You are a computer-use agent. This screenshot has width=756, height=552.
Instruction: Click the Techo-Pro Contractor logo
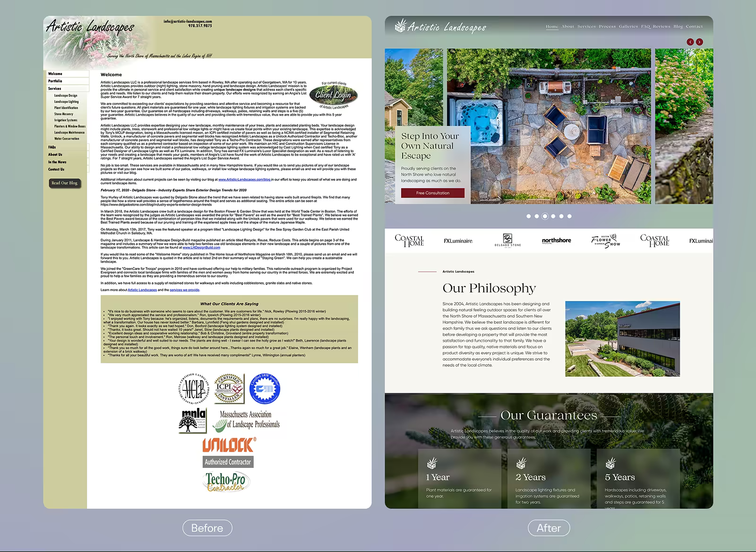[x=227, y=482]
